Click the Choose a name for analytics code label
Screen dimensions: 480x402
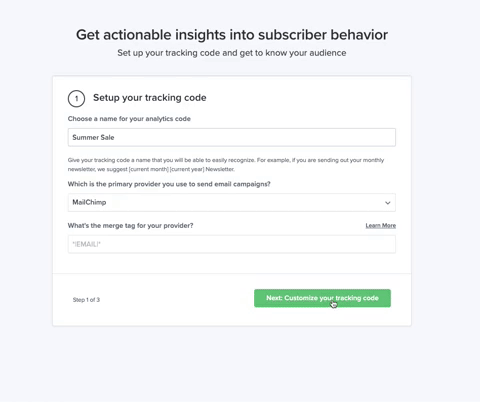(129, 119)
